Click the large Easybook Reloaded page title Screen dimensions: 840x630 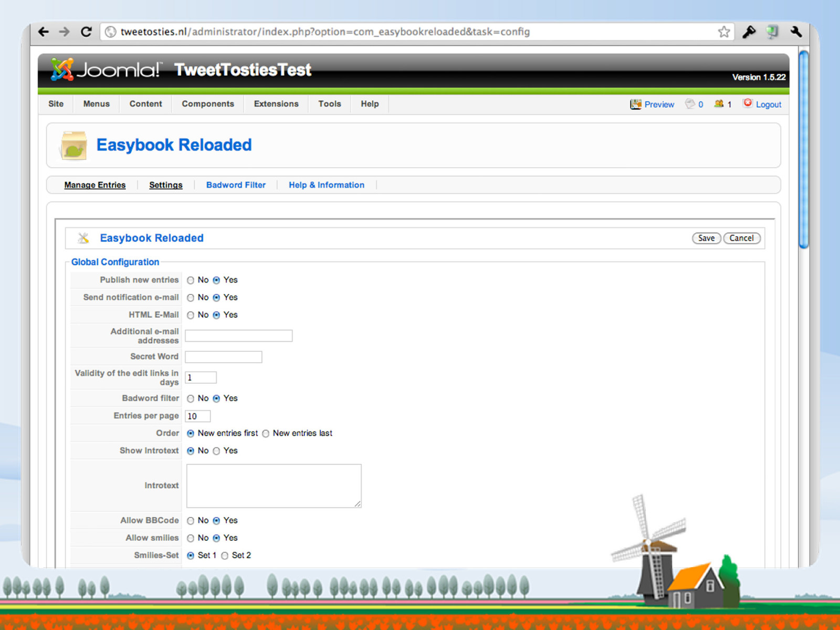click(x=174, y=145)
